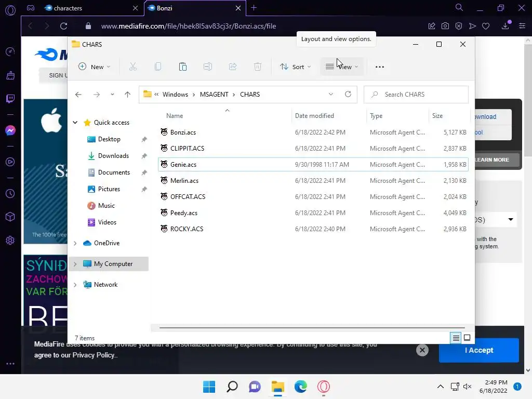Expand the My Computer tree node
This screenshot has height=399, width=532.
click(x=75, y=263)
